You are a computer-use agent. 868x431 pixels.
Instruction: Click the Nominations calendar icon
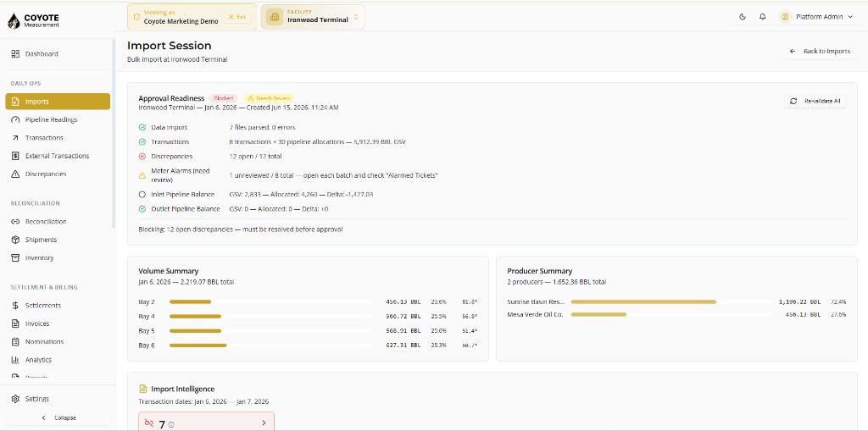(15, 342)
